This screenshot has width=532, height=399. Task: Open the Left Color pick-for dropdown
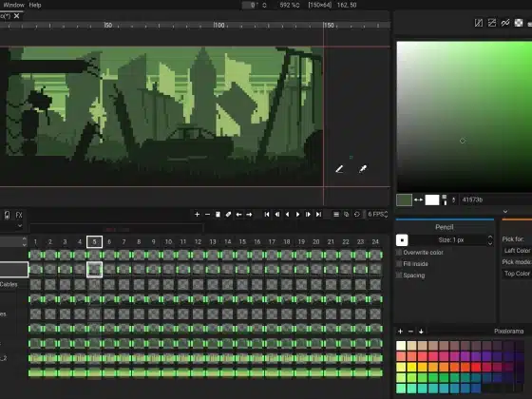[x=517, y=251]
